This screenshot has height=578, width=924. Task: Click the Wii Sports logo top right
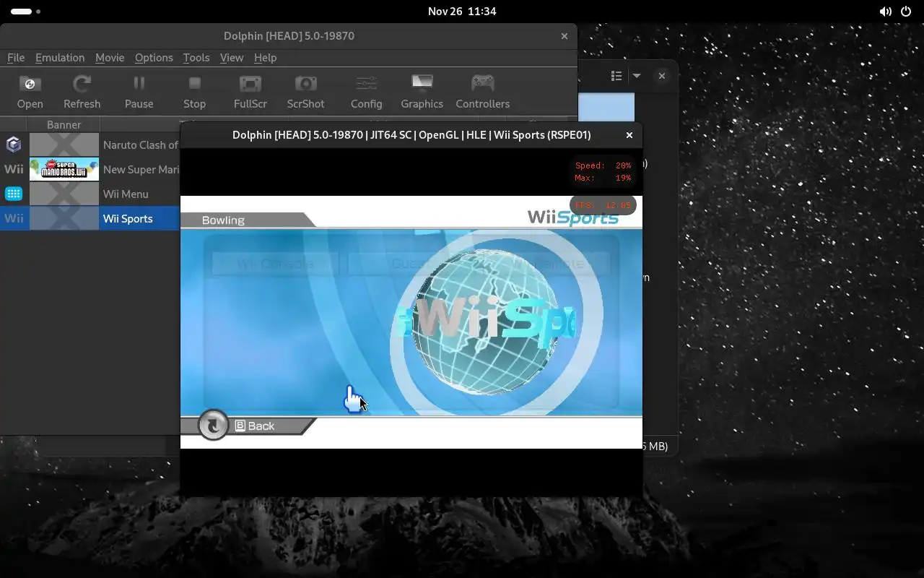(573, 217)
